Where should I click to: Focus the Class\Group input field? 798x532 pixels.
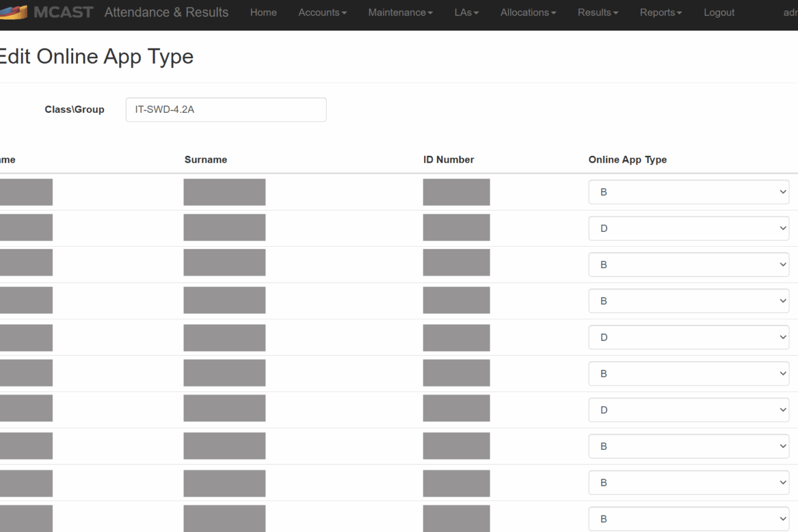pyautogui.click(x=226, y=110)
